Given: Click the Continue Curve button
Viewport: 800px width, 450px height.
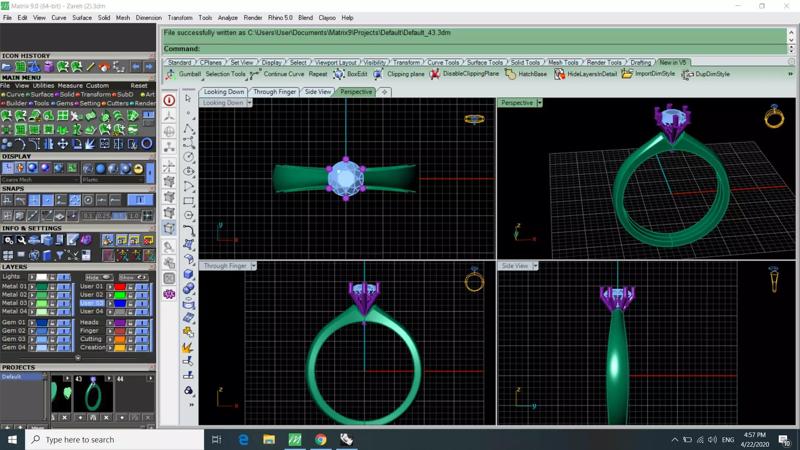Looking at the screenshot, I should tap(284, 74).
